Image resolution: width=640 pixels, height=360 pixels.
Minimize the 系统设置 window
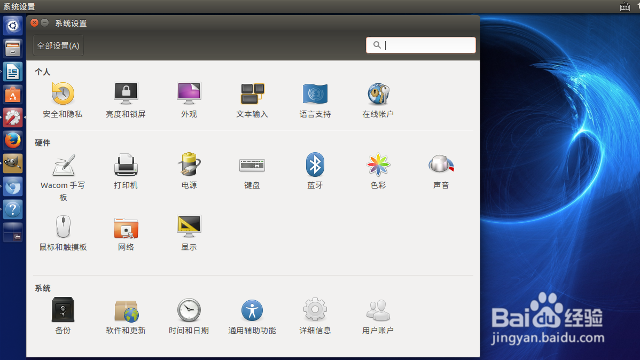pos(45,23)
